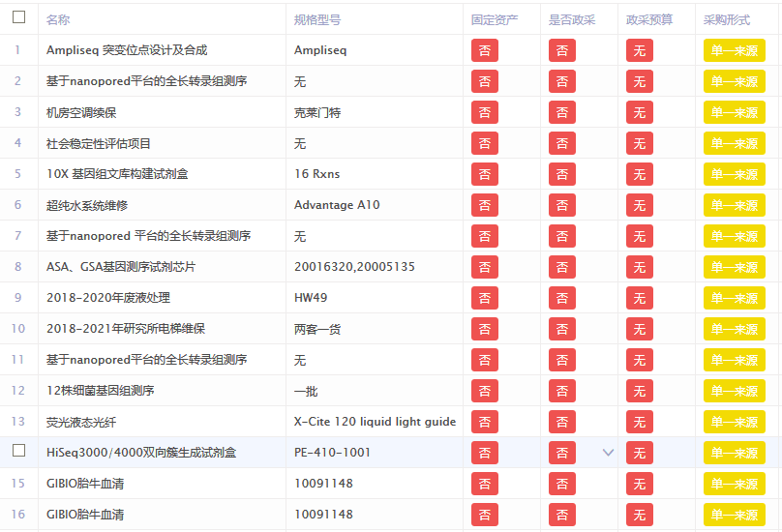Select ASA、GSA基因测序试剂芯片 row name
The image size is (782, 532).
coord(121,267)
